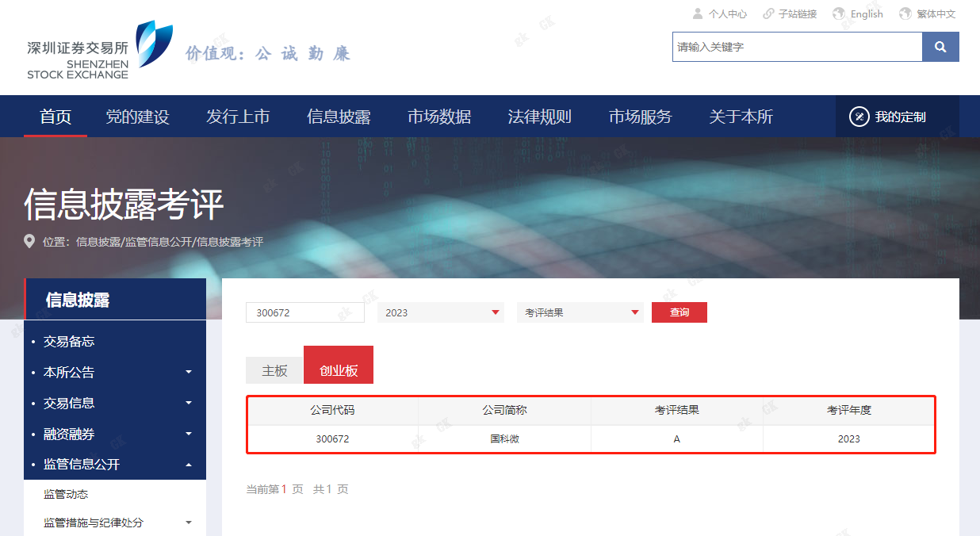Image resolution: width=980 pixels, height=536 pixels.
Task: Expand 监管措施与纪律处分 in the sidebar
Action: (x=188, y=523)
